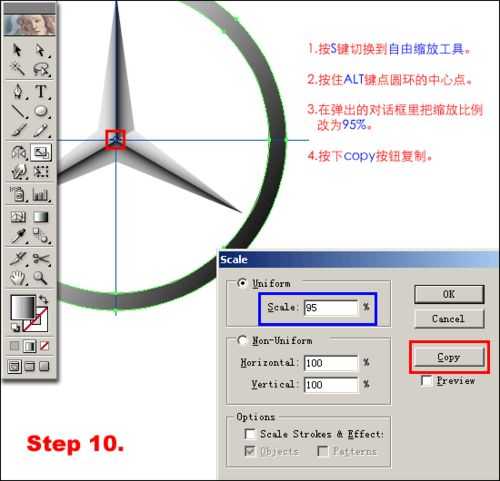500x481 pixels.
Task: Select the Hand tool
Action: [18, 278]
